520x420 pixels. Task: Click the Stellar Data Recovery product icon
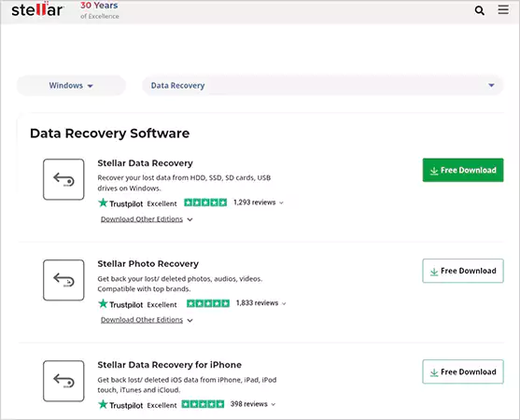pyautogui.click(x=63, y=179)
